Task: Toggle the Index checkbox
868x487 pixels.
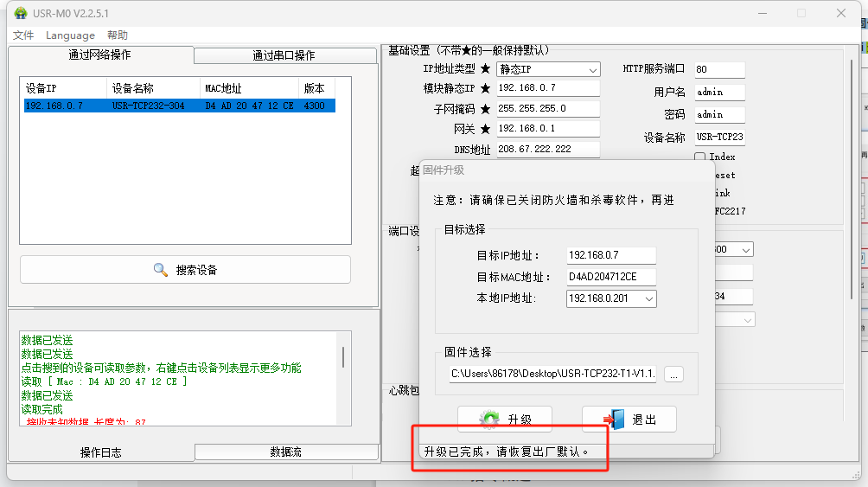Action: click(x=700, y=157)
